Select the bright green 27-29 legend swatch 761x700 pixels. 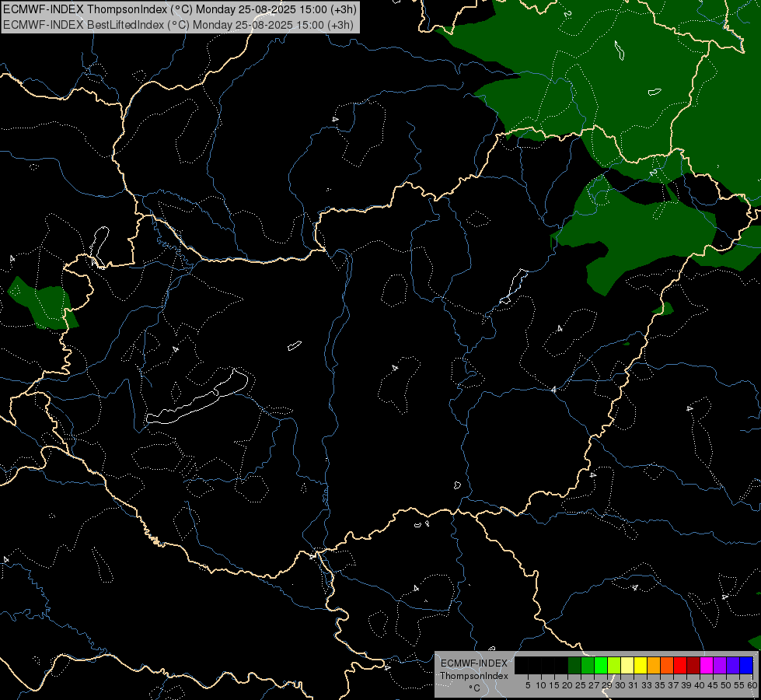point(601,665)
